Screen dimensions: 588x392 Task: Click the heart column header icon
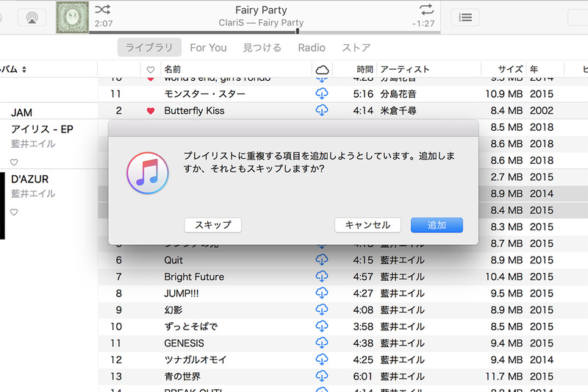[151, 70]
